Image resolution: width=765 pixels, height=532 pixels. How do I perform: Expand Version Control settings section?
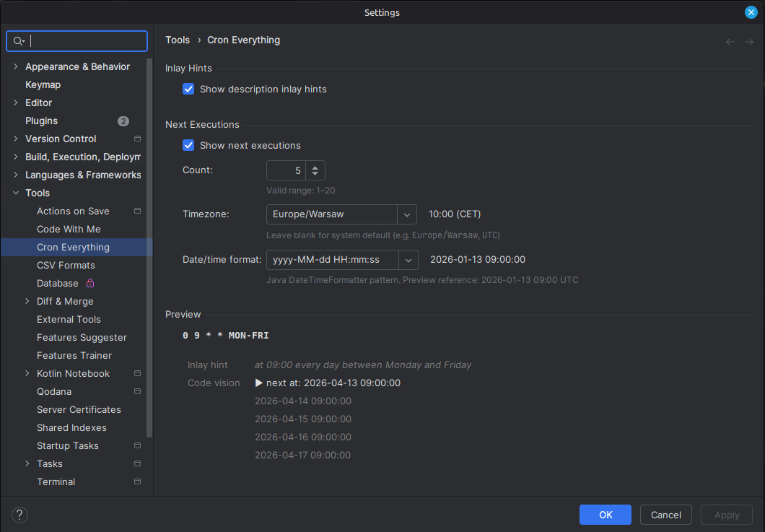pyautogui.click(x=16, y=139)
